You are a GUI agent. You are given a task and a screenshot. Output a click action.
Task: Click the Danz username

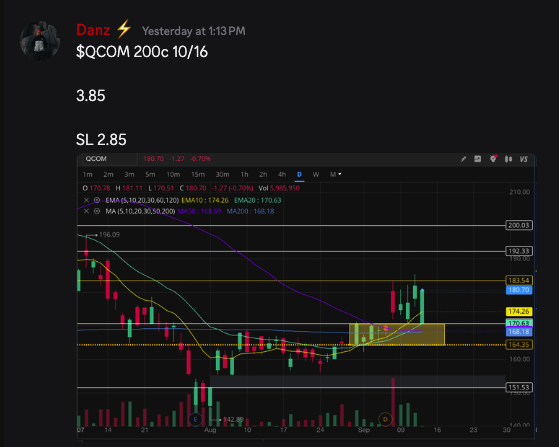click(x=93, y=30)
